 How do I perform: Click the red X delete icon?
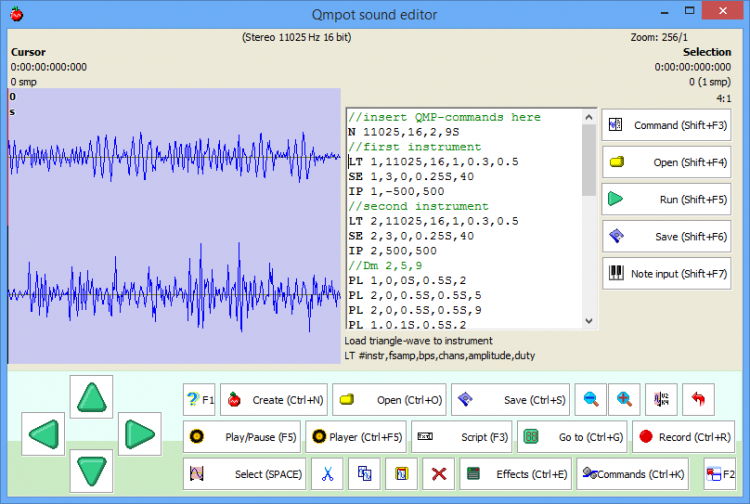tap(438, 474)
